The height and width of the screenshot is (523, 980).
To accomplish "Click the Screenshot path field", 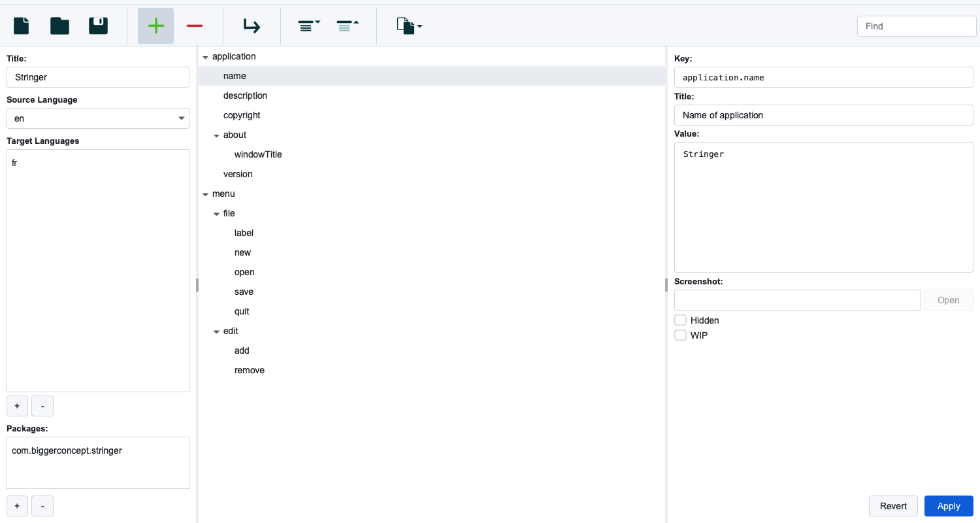I will click(x=798, y=300).
